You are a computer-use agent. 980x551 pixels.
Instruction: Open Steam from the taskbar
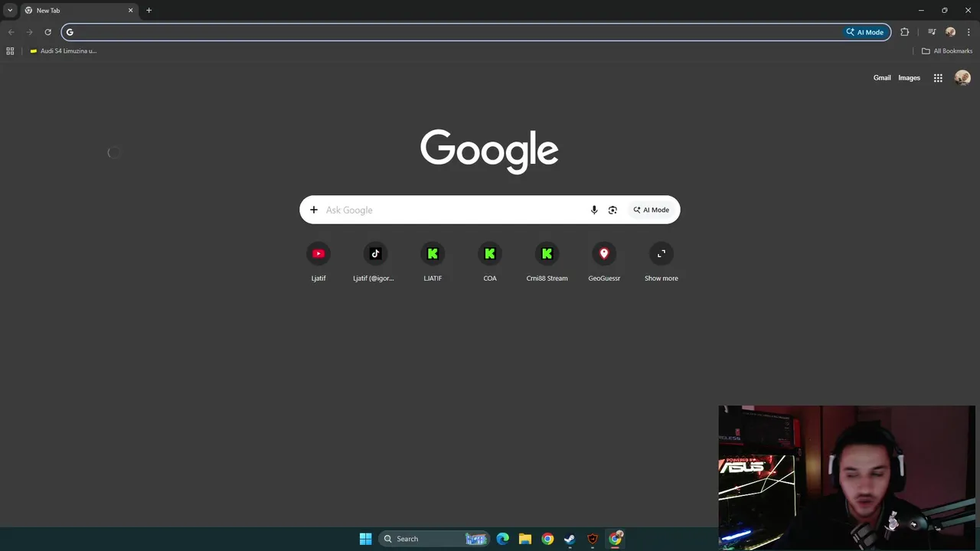[570, 539]
